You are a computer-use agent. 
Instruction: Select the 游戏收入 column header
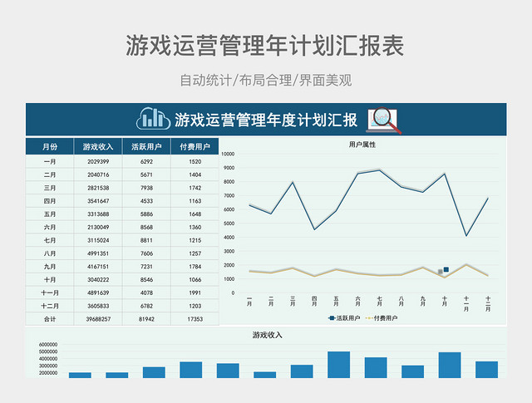click(x=98, y=146)
